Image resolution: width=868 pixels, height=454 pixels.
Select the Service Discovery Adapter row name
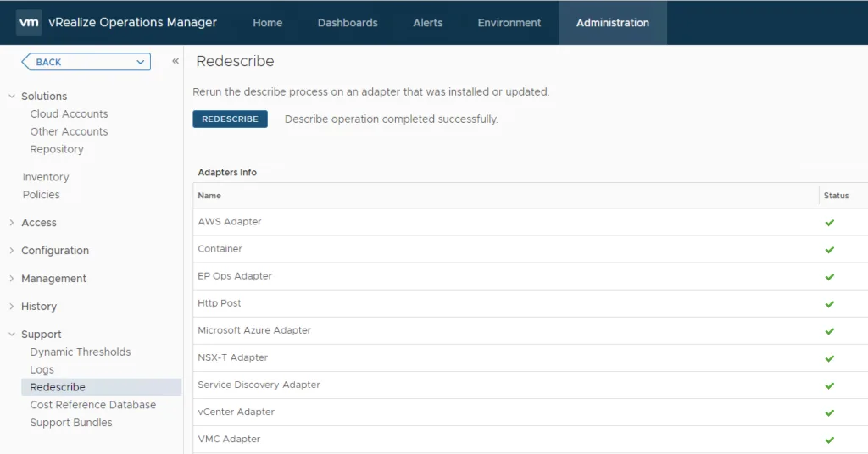point(259,385)
